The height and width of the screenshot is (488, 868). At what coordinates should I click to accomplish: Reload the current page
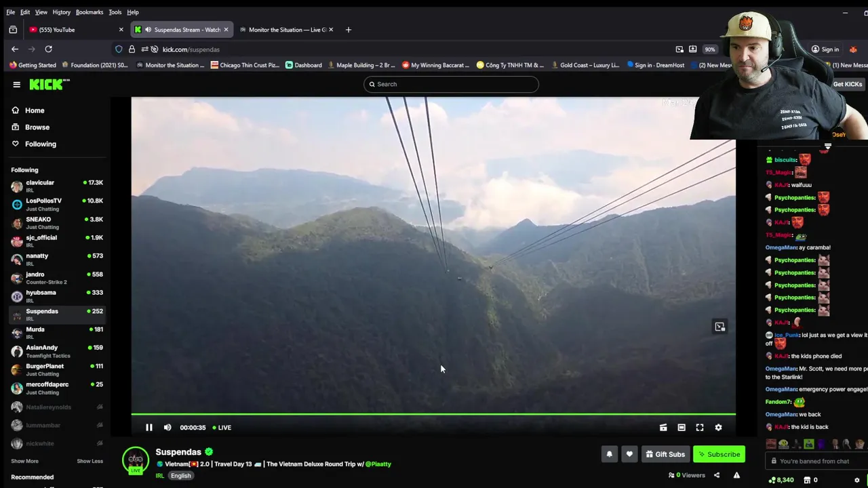pyautogui.click(x=48, y=49)
